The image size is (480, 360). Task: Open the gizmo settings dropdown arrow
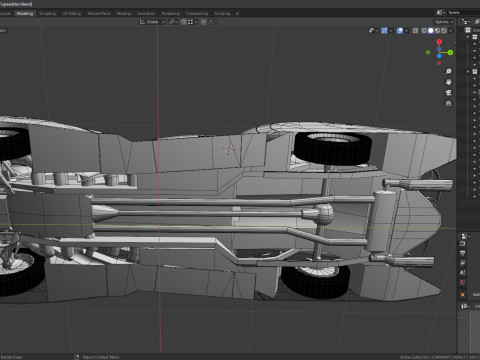[x=390, y=30]
